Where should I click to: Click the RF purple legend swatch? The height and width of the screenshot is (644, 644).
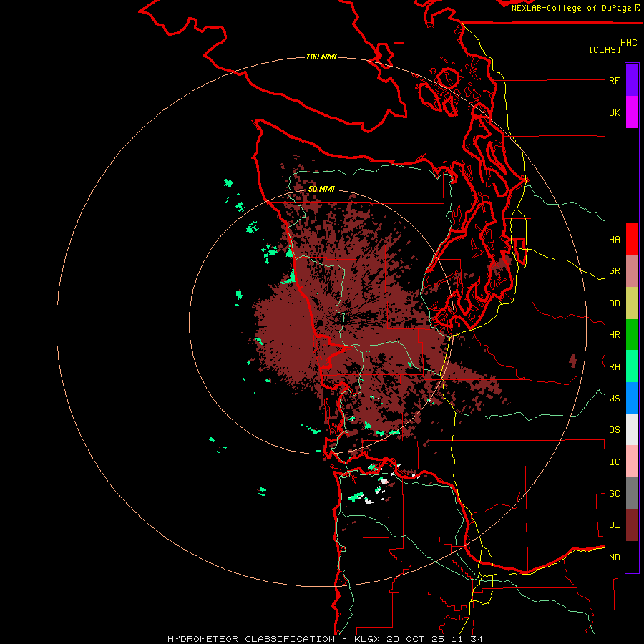point(632,80)
